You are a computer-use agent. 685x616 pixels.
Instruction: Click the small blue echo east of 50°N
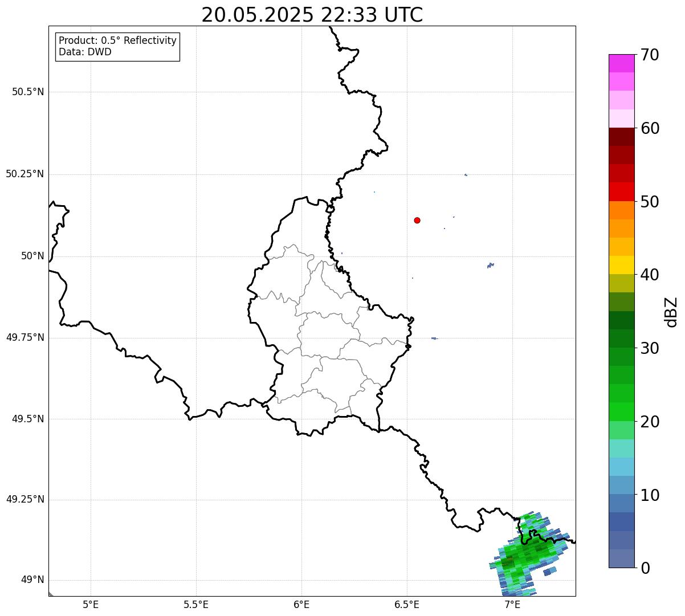[x=491, y=265]
